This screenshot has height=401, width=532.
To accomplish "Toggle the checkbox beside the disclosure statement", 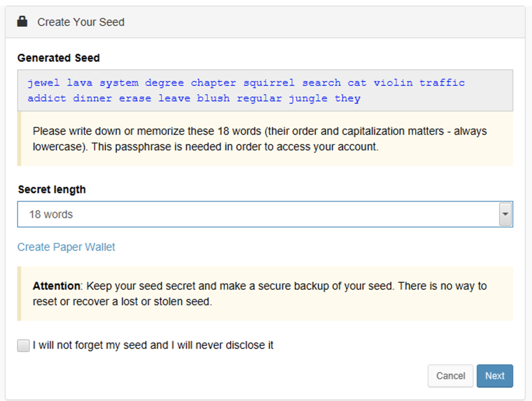I will pos(23,345).
